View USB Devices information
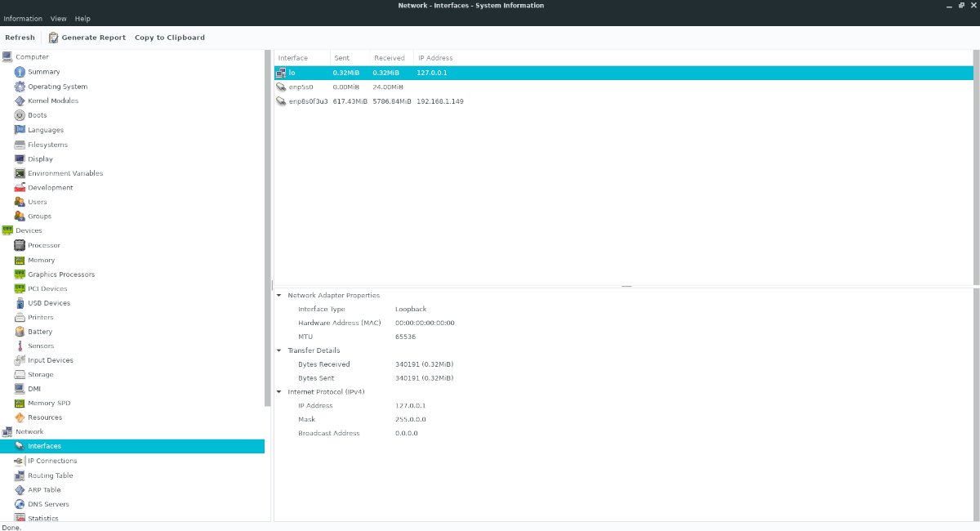The image size is (980, 531). [49, 303]
